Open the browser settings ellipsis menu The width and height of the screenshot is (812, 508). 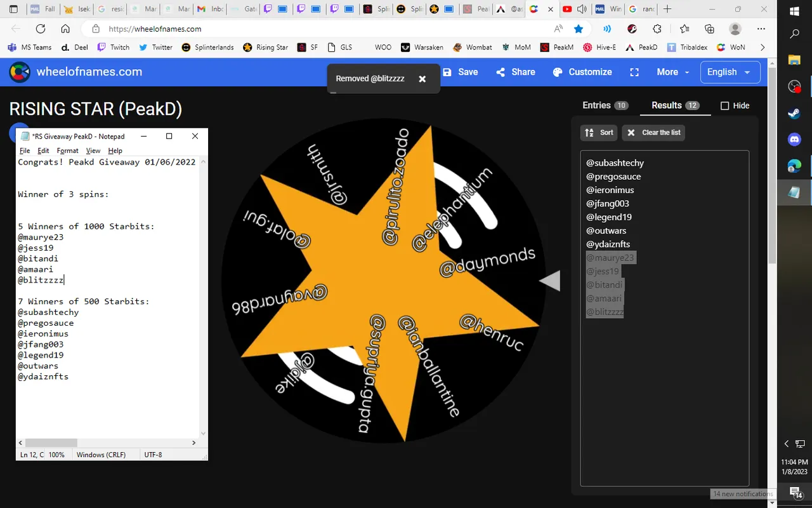coord(761,29)
